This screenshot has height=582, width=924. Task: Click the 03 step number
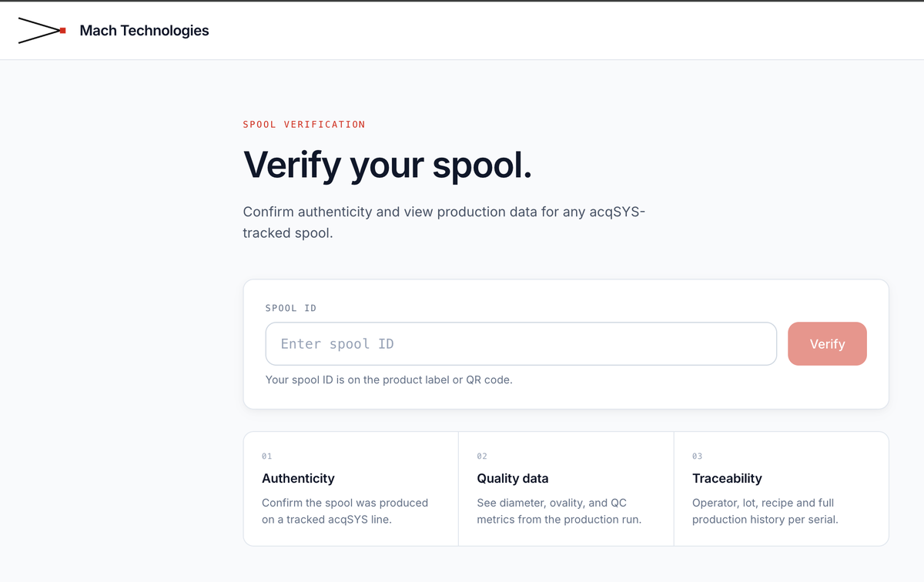[x=698, y=456]
